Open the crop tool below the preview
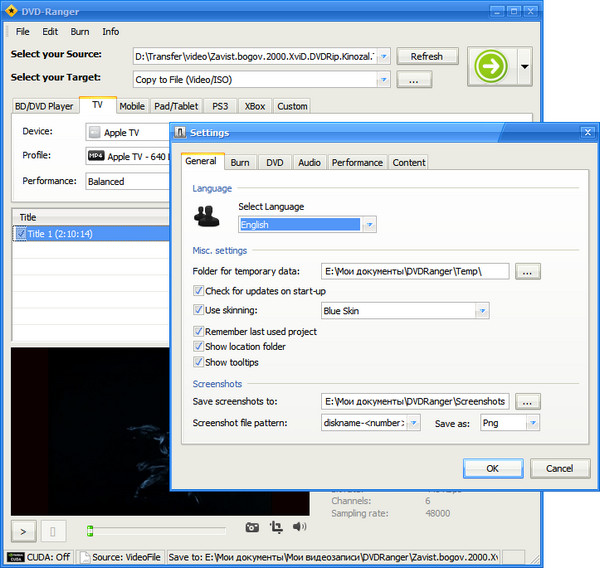 [x=276, y=527]
